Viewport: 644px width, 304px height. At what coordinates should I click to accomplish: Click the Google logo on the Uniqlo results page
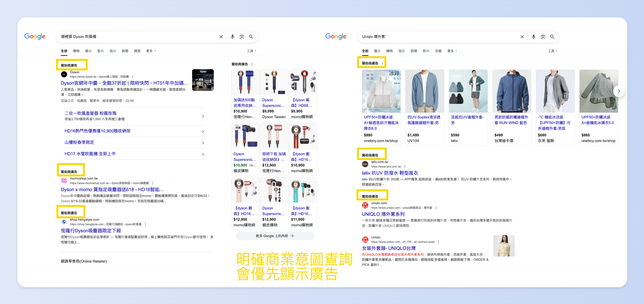pos(336,37)
